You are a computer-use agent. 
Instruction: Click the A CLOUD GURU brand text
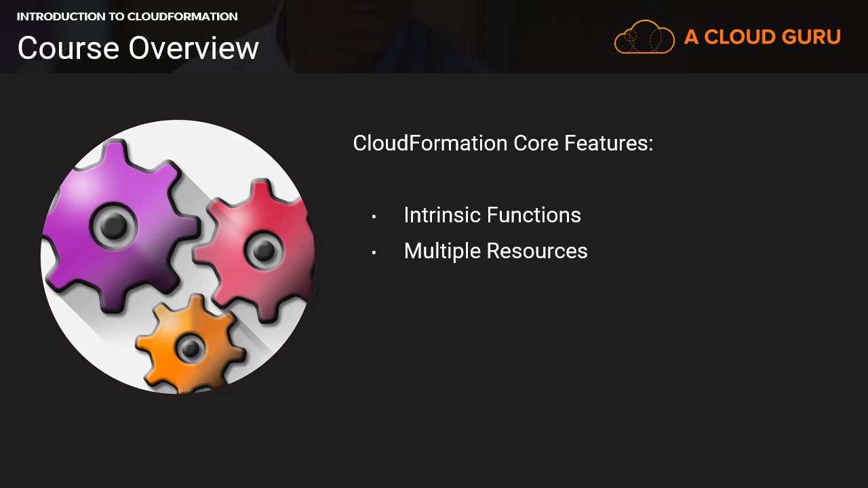click(x=762, y=37)
